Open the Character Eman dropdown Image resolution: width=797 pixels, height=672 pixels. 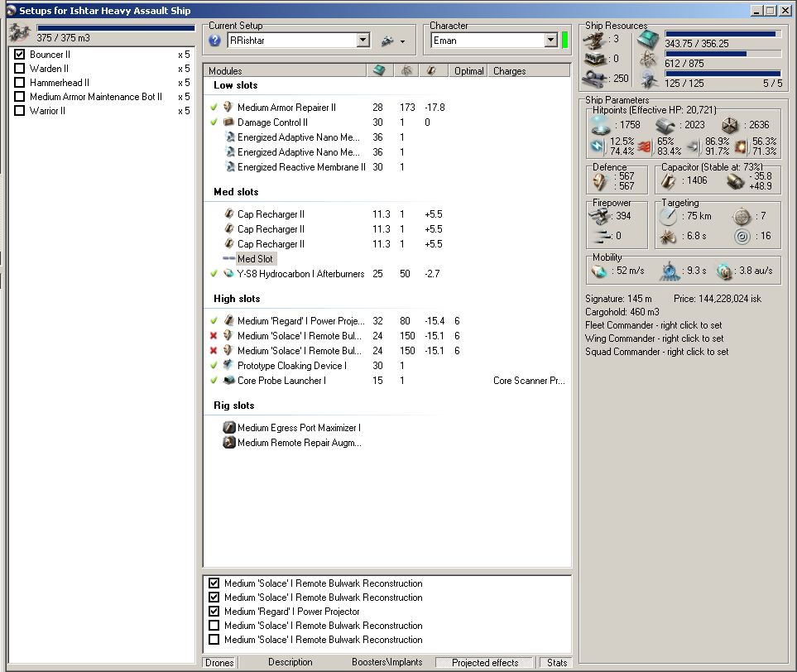[551, 41]
